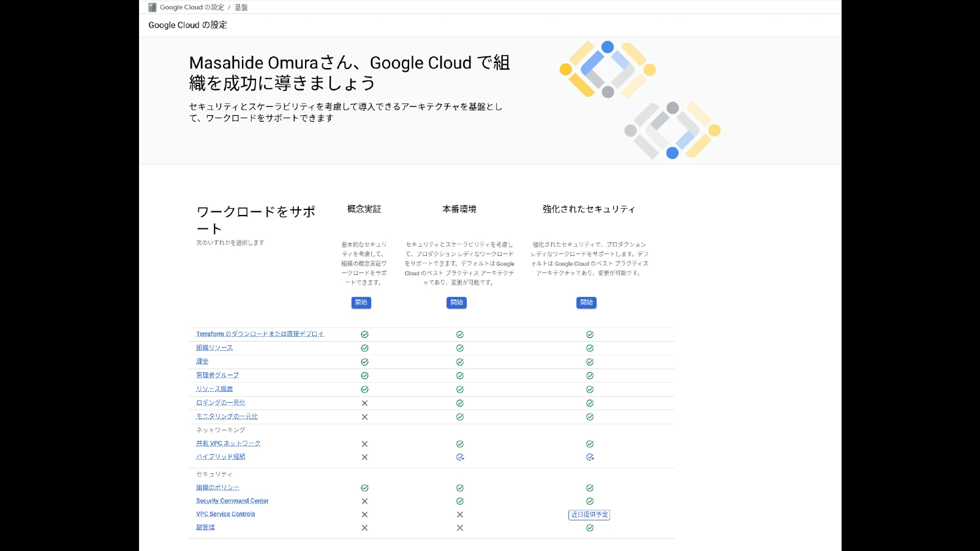Click the リソース階層 check icon under 概念実証

click(x=364, y=389)
